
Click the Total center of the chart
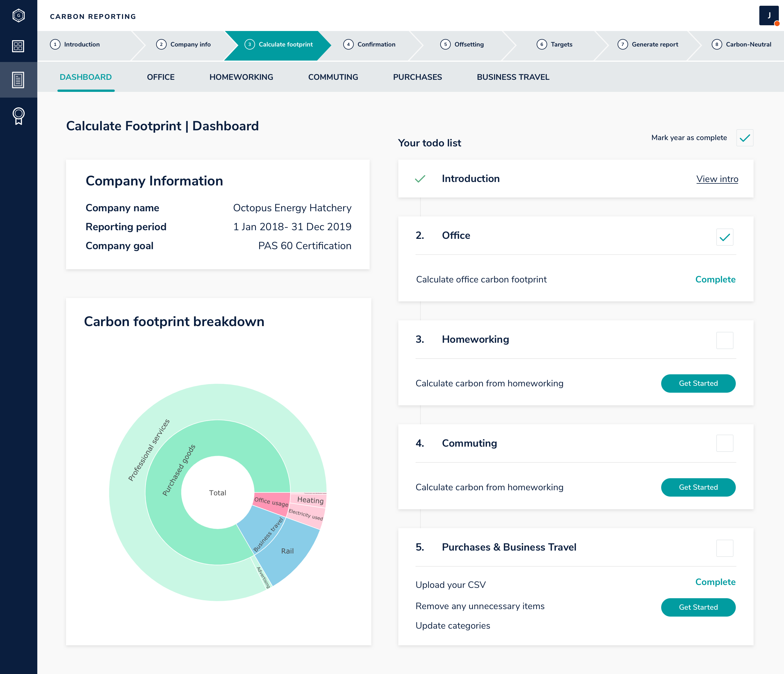[218, 492]
